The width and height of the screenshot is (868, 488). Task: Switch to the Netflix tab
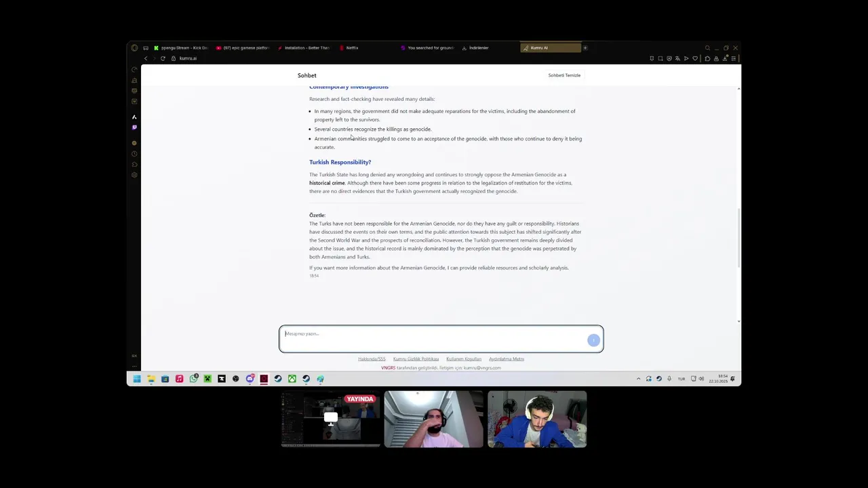point(366,48)
